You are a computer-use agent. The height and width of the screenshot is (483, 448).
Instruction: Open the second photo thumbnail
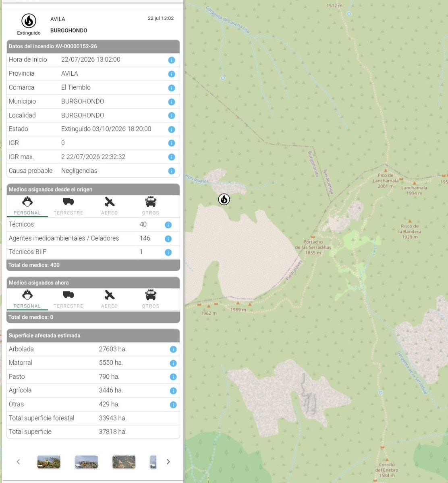(x=86, y=462)
